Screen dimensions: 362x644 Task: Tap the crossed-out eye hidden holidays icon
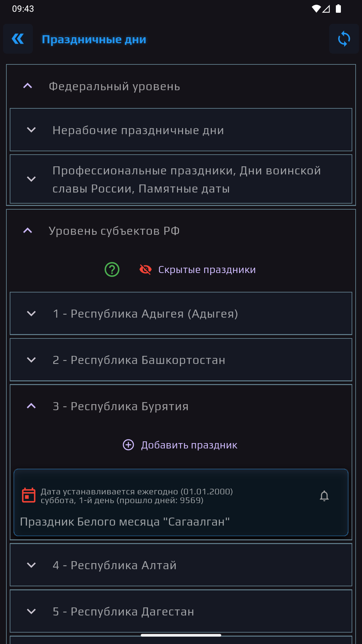click(145, 269)
